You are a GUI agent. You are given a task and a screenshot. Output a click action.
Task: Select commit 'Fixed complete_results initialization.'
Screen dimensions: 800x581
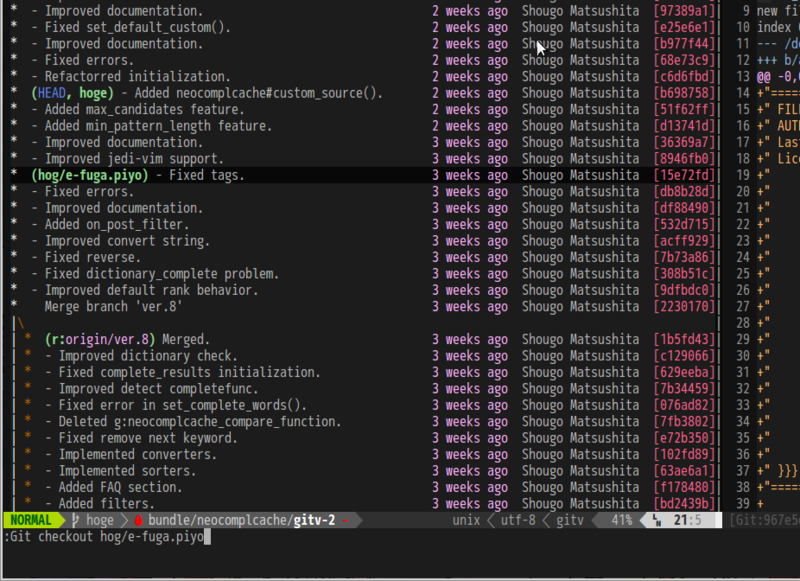coord(189,372)
